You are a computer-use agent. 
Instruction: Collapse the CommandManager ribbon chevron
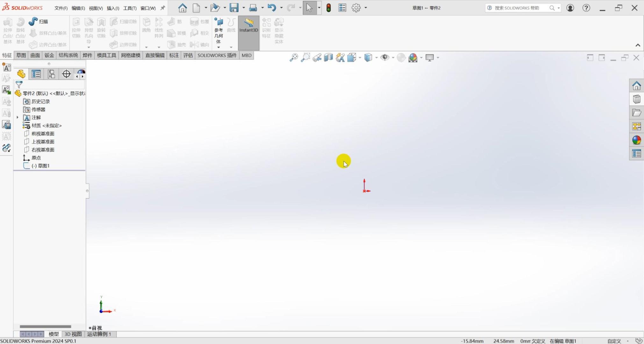point(638,45)
